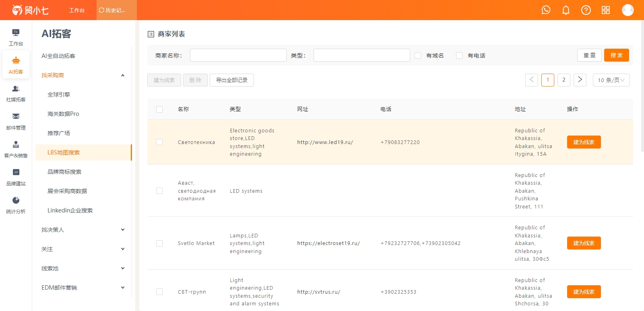The height and width of the screenshot is (311, 644).
Task: Open the notifications bell
Action: click(x=566, y=10)
